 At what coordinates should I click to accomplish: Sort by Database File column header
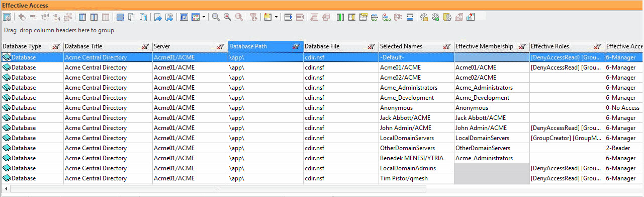click(x=322, y=46)
